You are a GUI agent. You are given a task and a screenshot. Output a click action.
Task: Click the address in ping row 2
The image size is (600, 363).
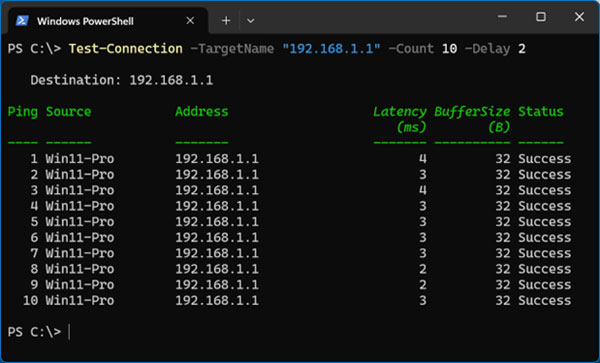(217, 174)
